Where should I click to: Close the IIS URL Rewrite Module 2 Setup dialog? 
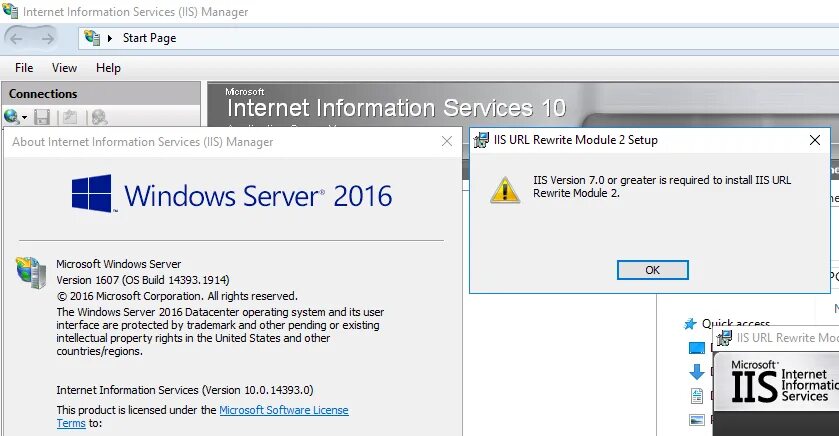pyautogui.click(x=815, y=140)
